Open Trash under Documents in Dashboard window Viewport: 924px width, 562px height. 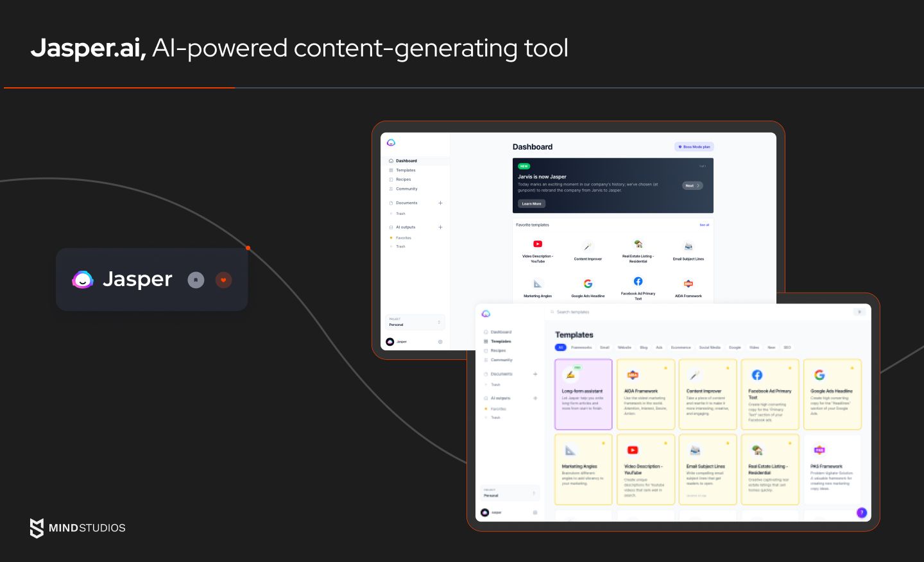400,214
